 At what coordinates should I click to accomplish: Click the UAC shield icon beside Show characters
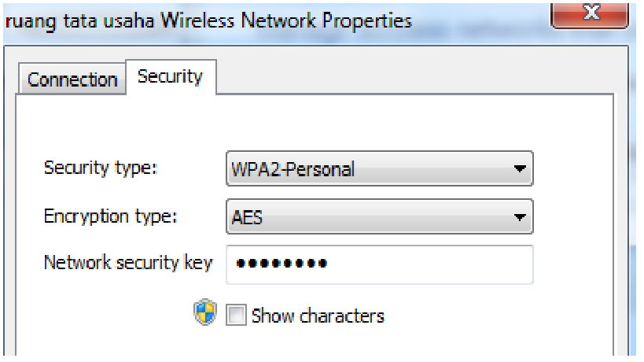click(204, 315)
